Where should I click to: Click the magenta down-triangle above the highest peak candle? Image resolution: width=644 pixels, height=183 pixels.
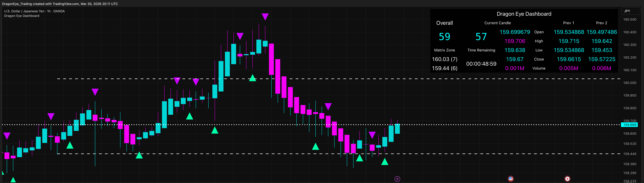point(265,17)
